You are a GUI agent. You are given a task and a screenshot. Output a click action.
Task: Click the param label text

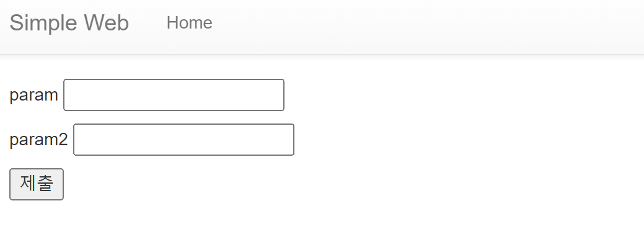point(33,96)
